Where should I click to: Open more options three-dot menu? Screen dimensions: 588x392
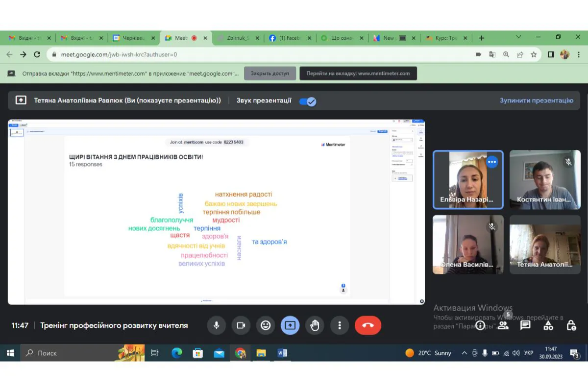[x=339, y=325]
